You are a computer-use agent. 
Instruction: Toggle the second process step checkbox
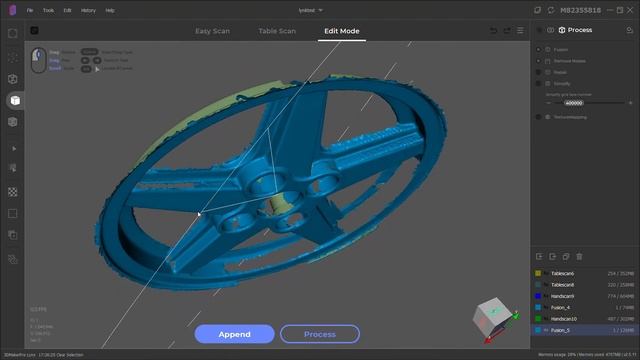click(x=538, y=61)
